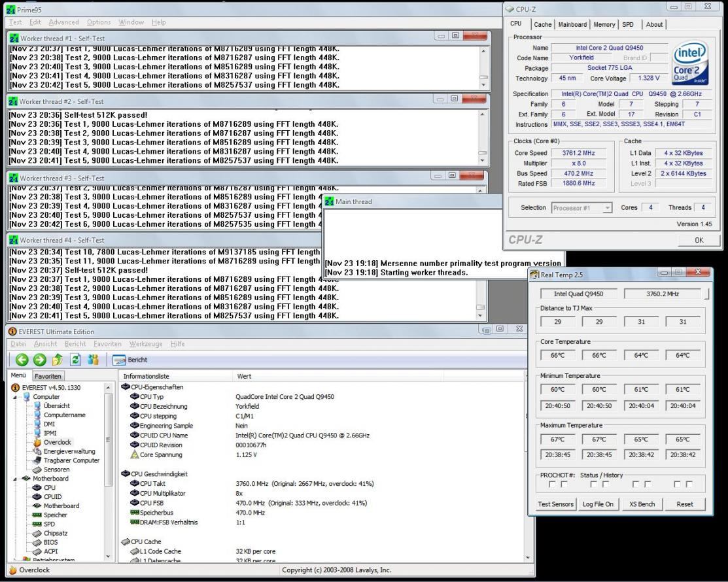Image resolution: width=728 pixels, height=582 pixels.
Task: Open the Test menu in Prime95
Action: coord(15,22)
